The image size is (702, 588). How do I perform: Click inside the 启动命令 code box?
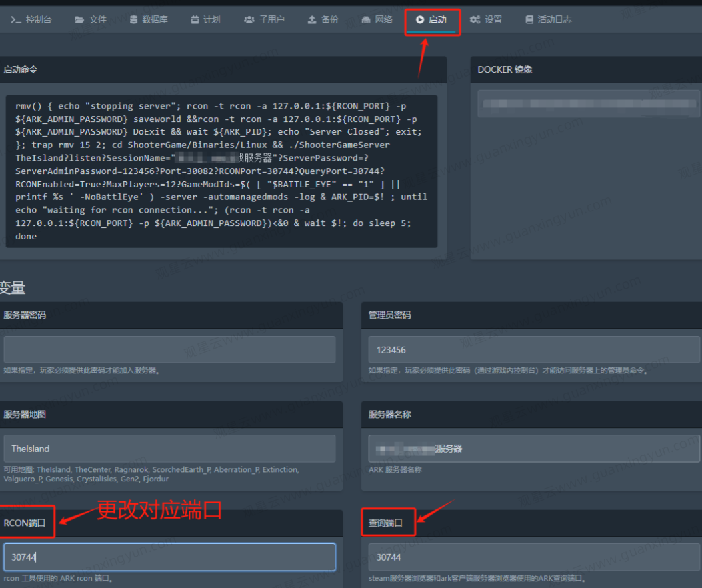point(220,171)
